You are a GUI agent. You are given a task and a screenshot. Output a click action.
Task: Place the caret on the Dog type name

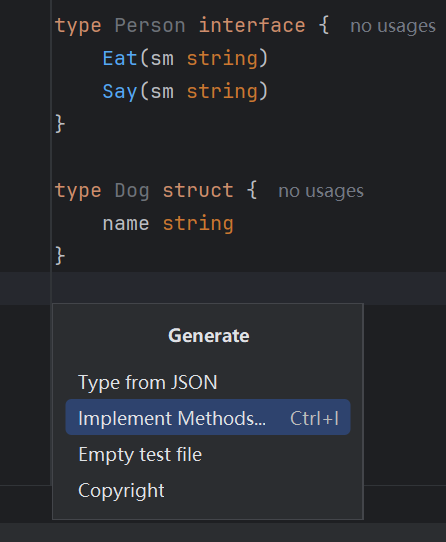click(132, 191)
